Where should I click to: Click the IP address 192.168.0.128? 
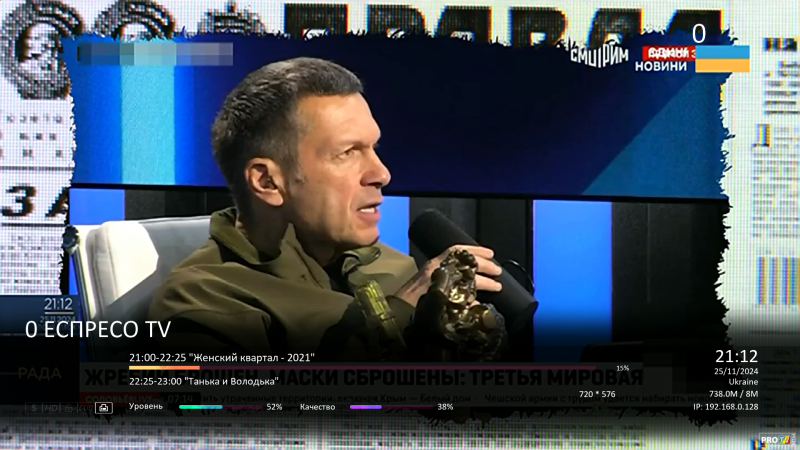tap(725, 406)
